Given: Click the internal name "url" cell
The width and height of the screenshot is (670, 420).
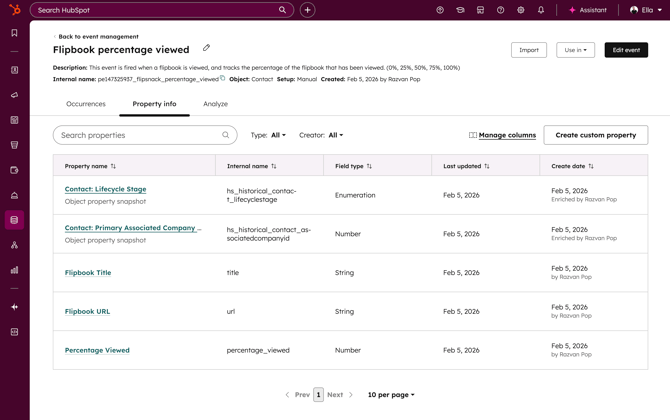Looking at the screenshot, I should coord(231,311).
